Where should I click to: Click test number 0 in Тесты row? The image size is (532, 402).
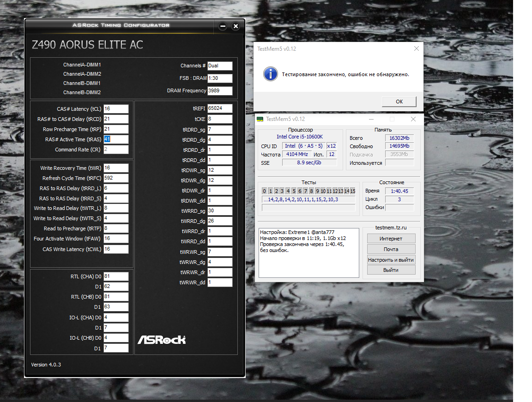264,191
